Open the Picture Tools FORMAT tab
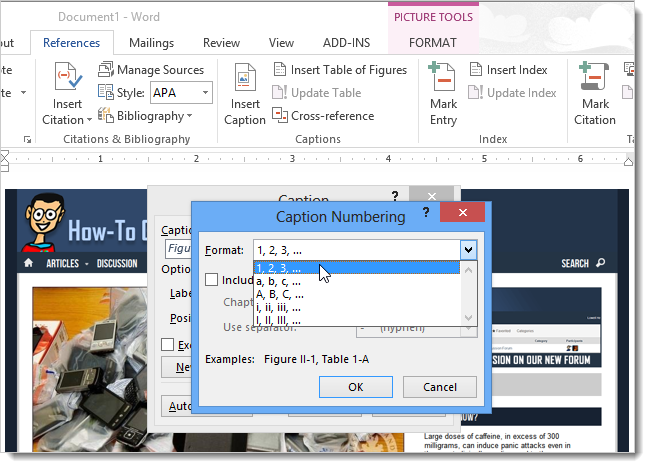The height and width of the screenshot is (468, 650). 433,43
